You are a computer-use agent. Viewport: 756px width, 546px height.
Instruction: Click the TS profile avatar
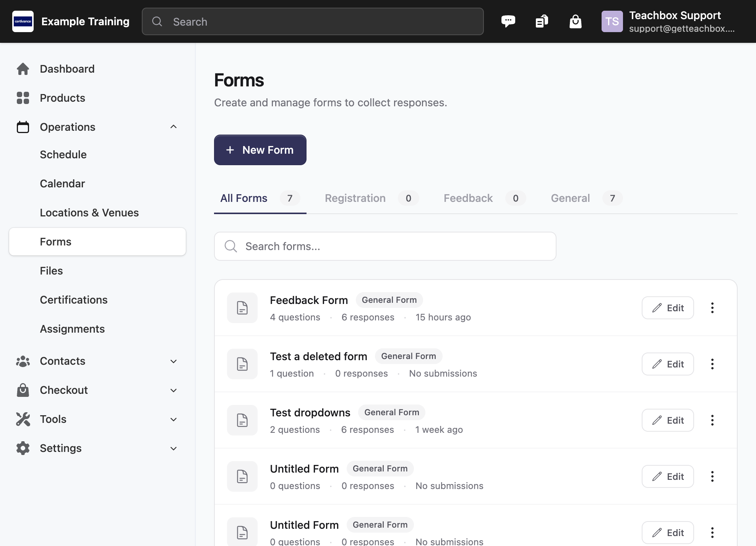(x=612, y=21)
